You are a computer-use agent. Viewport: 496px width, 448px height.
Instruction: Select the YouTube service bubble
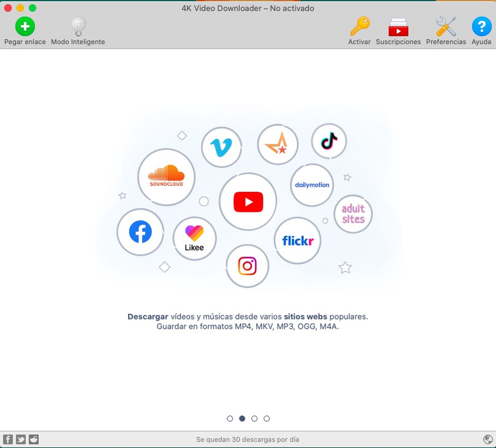[x=248, y=201]
